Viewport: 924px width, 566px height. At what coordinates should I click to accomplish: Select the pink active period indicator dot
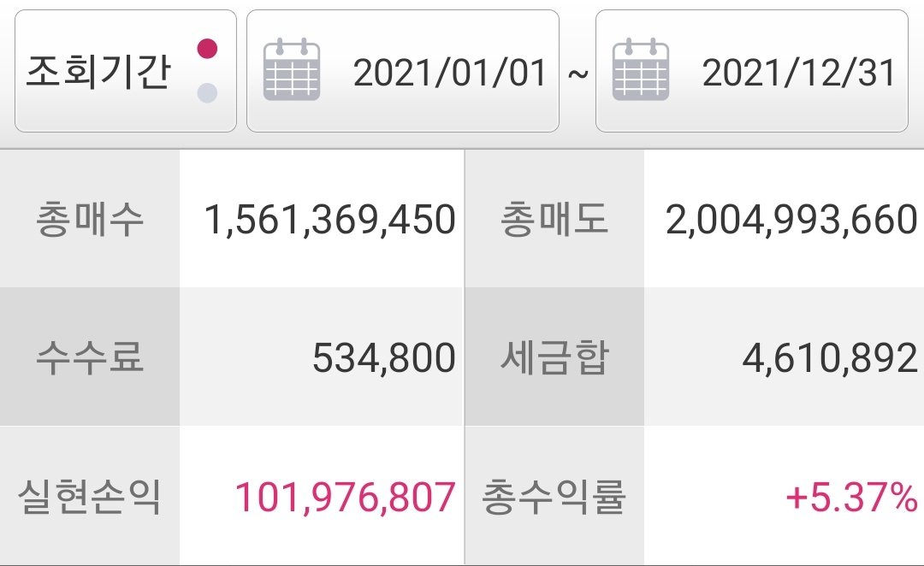coord(207,48)
